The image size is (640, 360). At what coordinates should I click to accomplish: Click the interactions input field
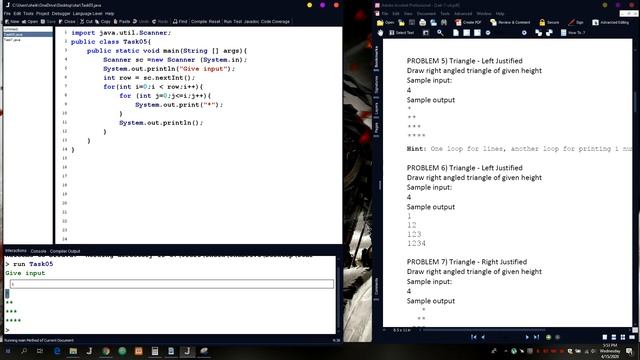click(171, 284)
